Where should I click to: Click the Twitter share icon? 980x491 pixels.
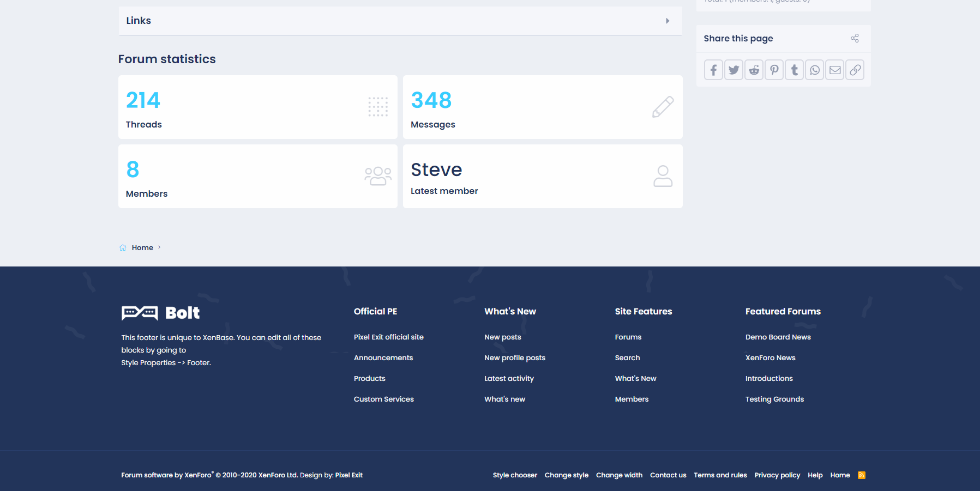pos(734,70)
